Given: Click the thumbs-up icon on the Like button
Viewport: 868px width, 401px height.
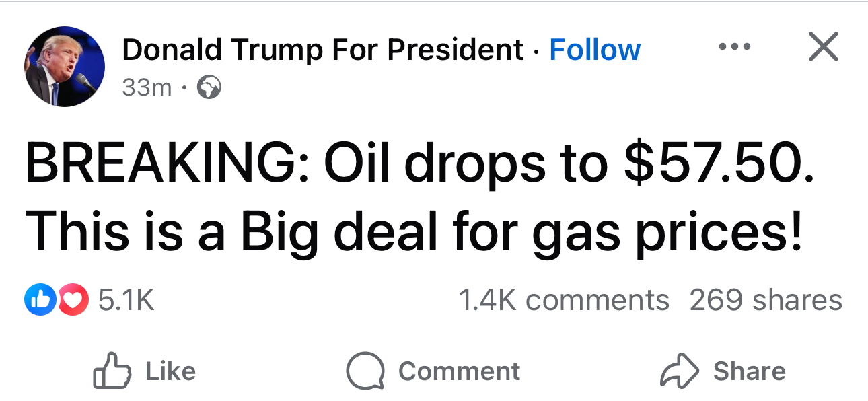Looking at the screenshot, I should (x=110, y=371).
